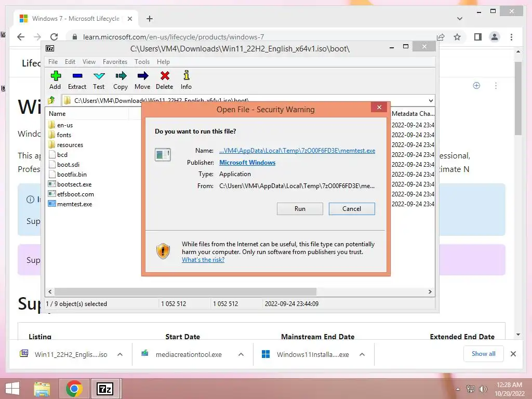Click the up-folder icon beside the path bar
This screenshot has height=399, width=532.
point(51,100)
